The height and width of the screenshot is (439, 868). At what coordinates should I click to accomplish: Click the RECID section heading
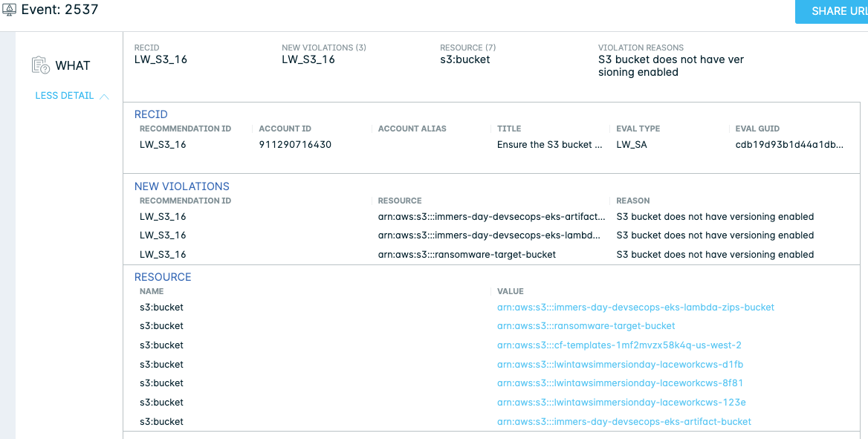click(151, 114)
